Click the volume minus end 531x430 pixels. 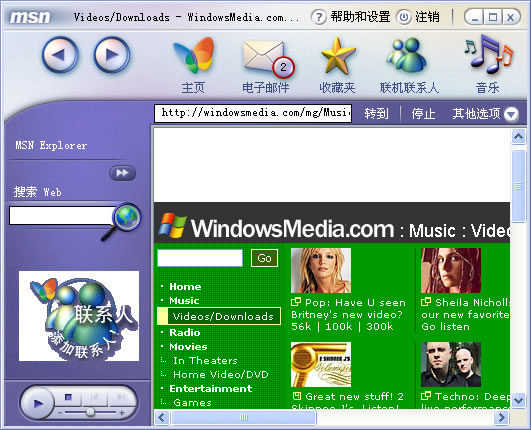pos(60,412)
